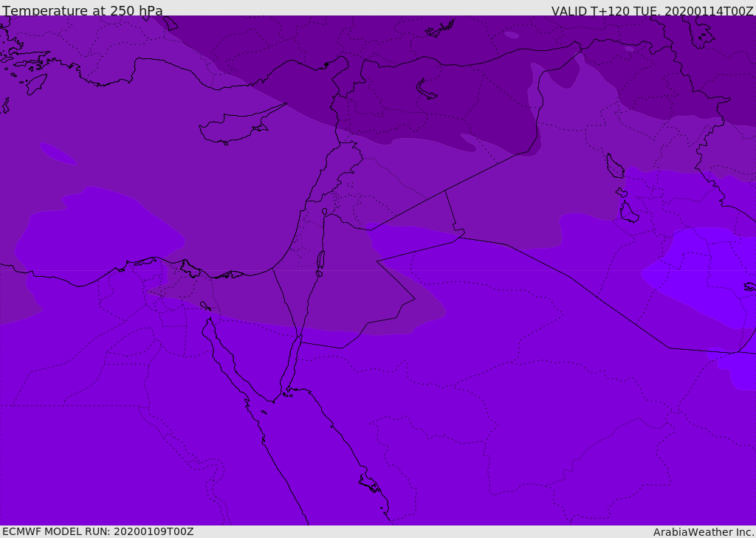Screen dimensions: 756x538
Task: Click the 'ArabiaWeather Inc' credit text
Action: [x=703, y=532]
